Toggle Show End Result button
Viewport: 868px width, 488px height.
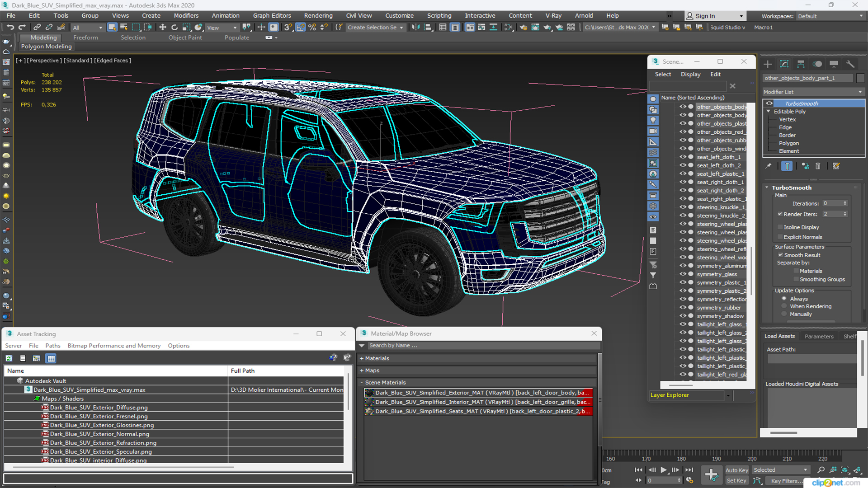787,166
